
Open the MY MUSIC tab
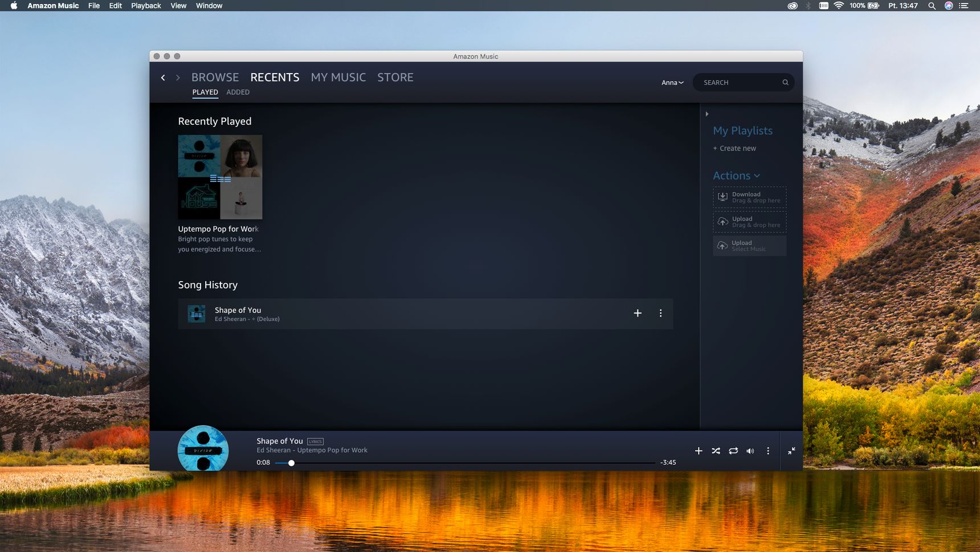(x=338, y=78)
